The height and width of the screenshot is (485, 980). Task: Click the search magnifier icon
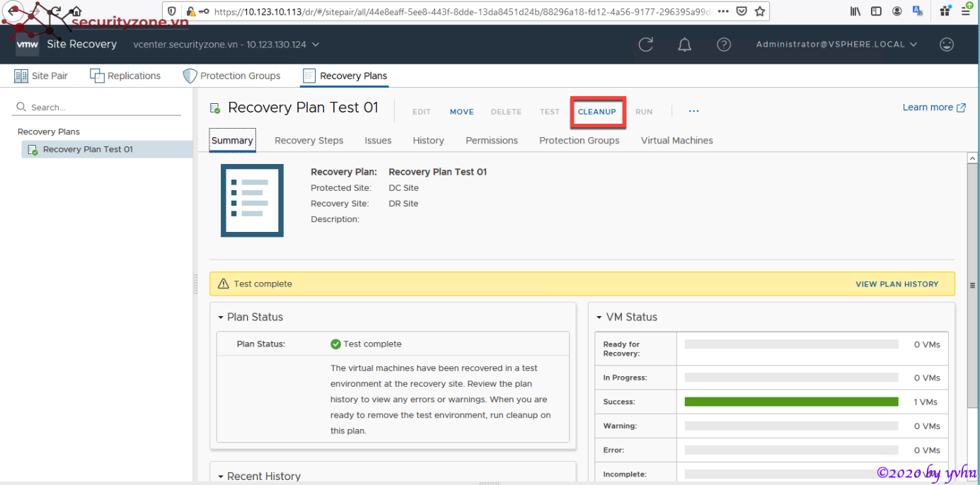point(21,107)
